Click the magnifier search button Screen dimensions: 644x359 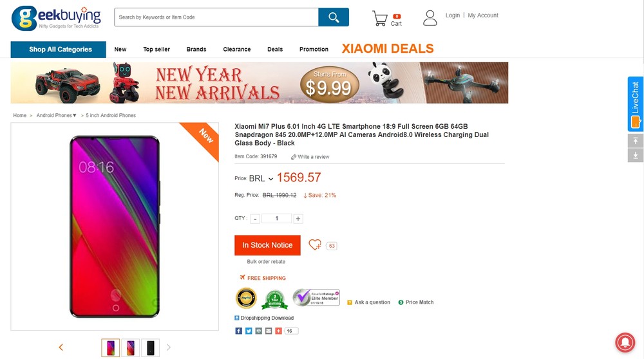(334, 17)
